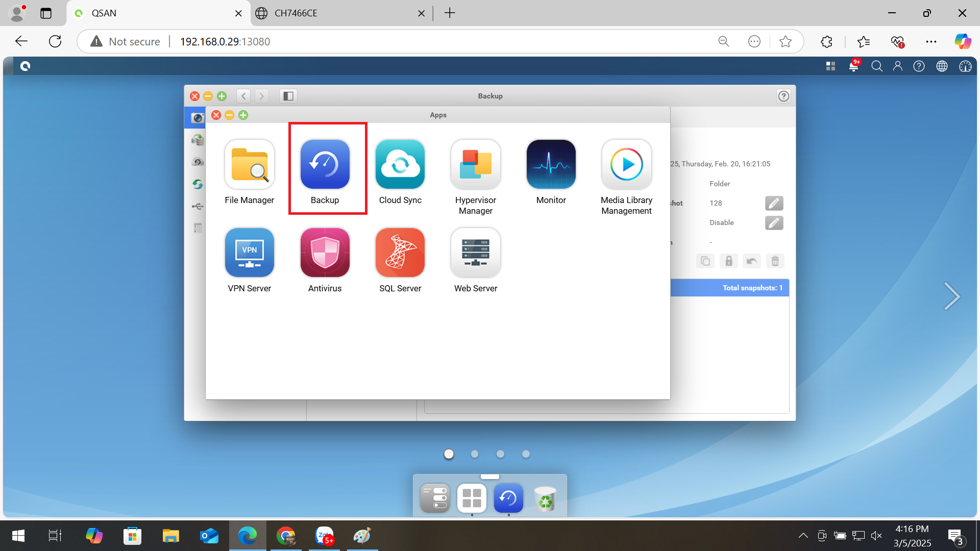Click the lock snapshot icon

coord(729,261)
